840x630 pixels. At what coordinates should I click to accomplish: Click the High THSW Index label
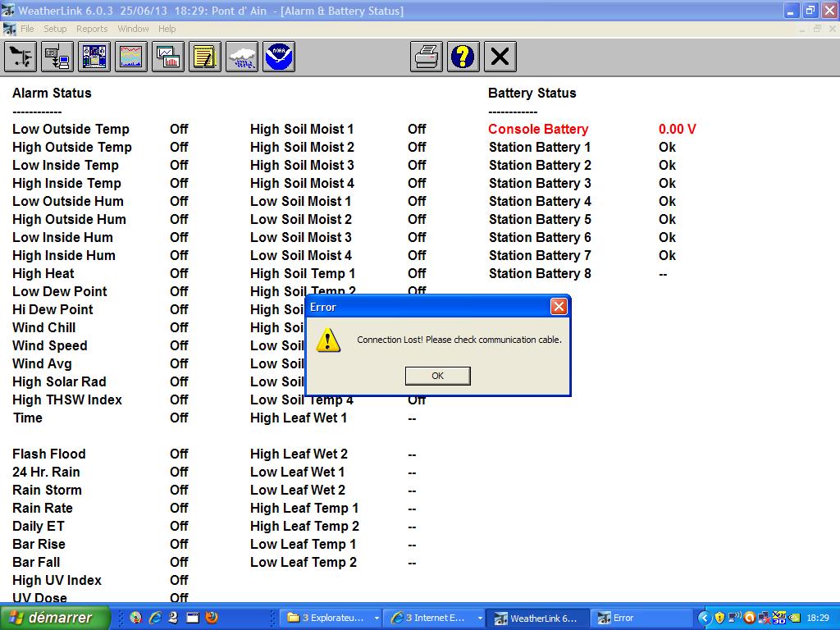pyautogui.click(x=67, y=400)
